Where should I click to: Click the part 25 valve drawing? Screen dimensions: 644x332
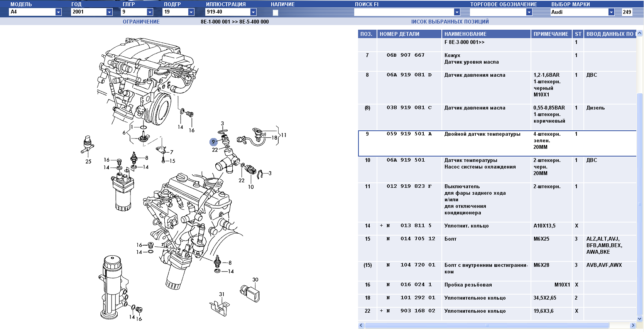point(88,145)
